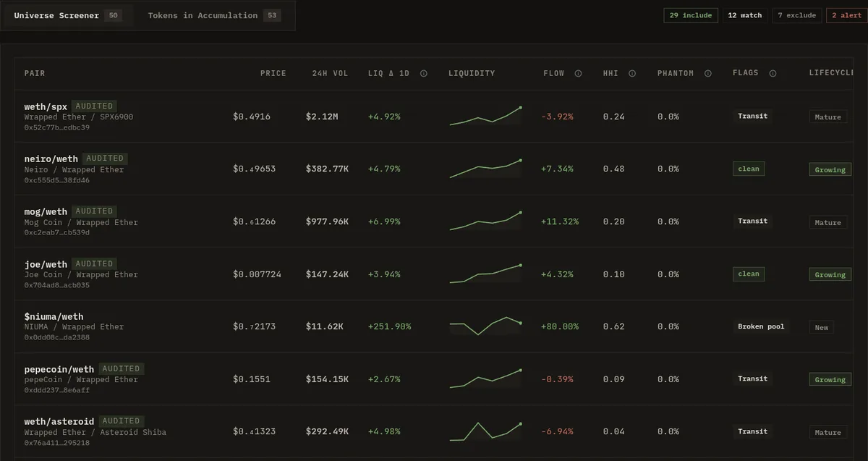Click neiro/weth liquidity sparkline chart
The image size is (868, 461).
coord(485,169)
